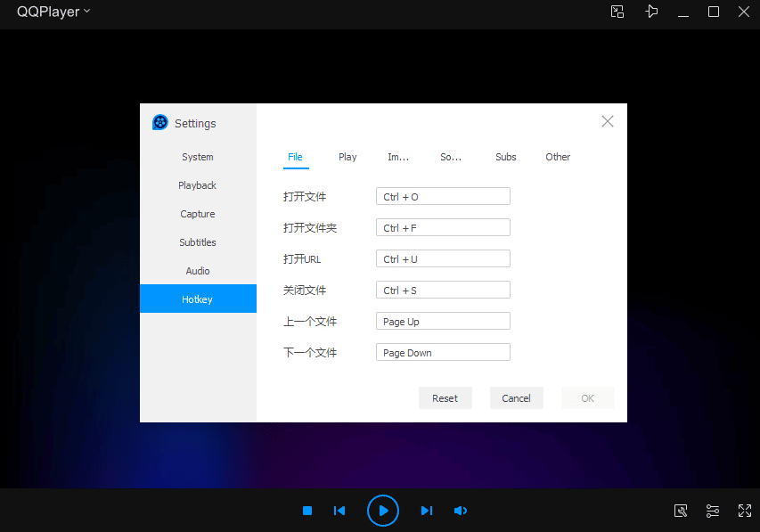
Task: Switch to the Im... hotkey tab
Action: [398, 157]
